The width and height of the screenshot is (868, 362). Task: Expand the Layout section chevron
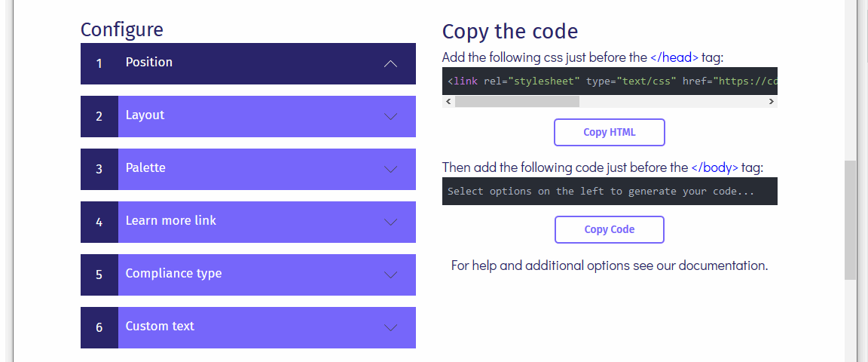tap(390, 117)
